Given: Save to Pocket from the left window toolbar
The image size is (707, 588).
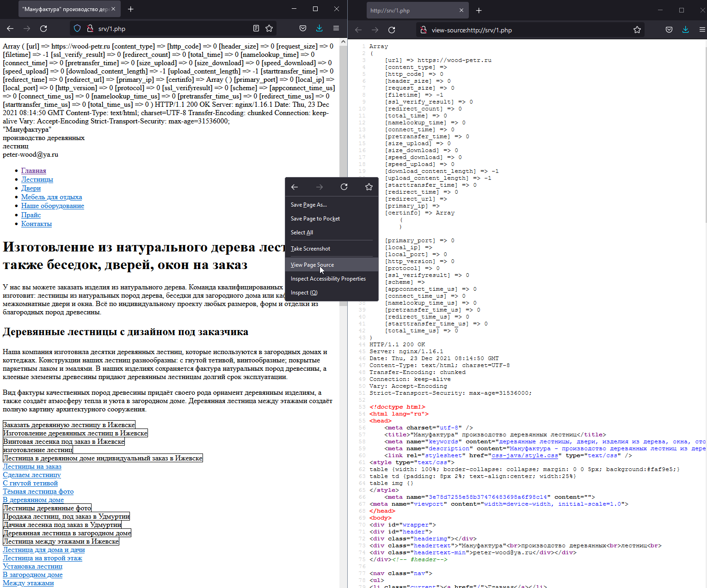Looking at the screenshot, I should (x=303, y=29).
